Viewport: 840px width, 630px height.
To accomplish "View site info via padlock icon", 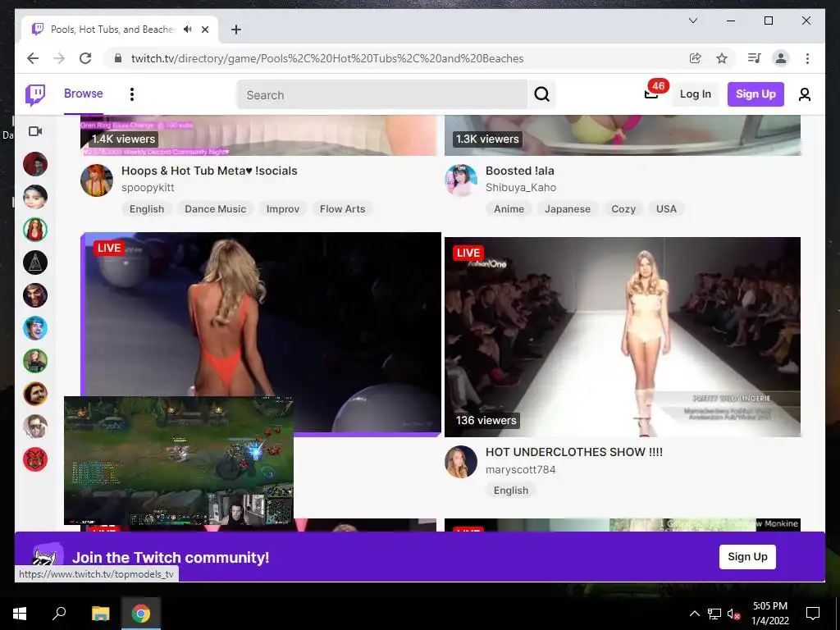I will pos(118,58).
